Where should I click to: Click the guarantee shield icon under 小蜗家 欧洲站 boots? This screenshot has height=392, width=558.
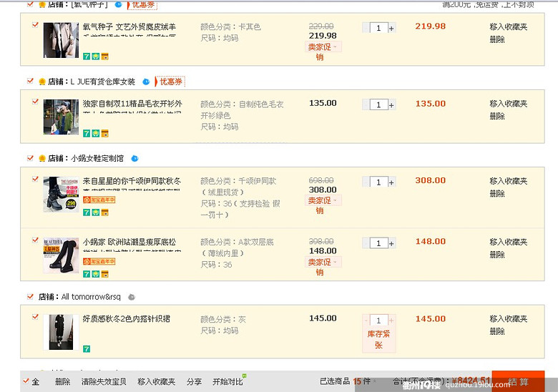pyautogui.click(x=96, y=274)
